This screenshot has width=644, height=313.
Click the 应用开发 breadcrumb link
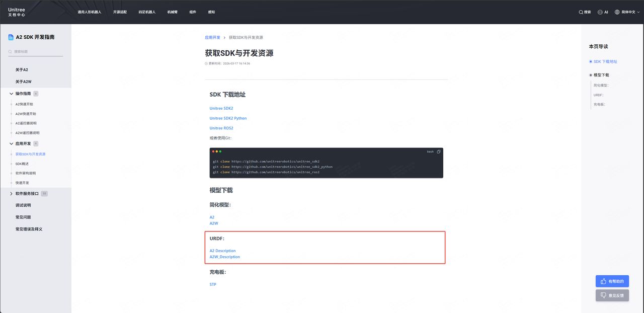[x=212, y=38]
